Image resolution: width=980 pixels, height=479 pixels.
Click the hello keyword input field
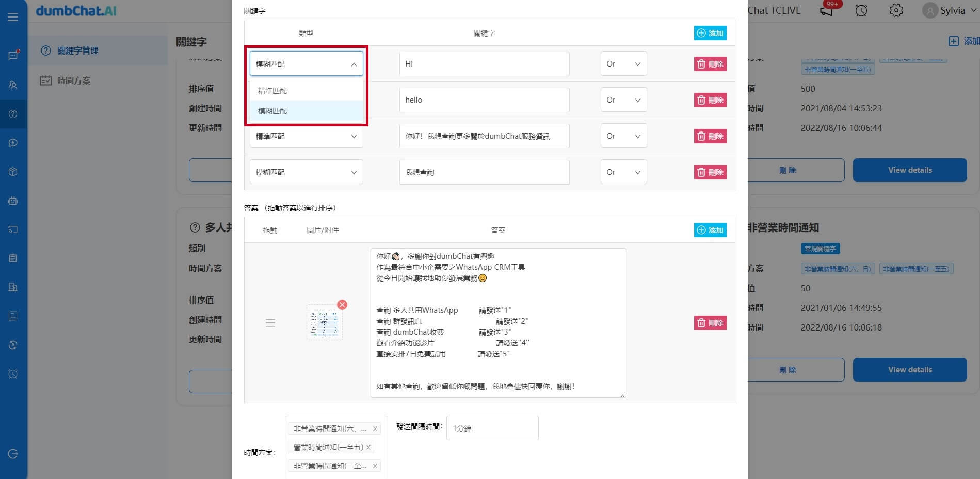pos(484,100)
